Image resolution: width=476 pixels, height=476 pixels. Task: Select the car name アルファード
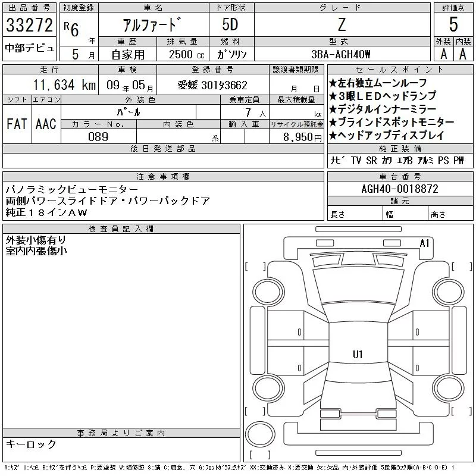(x=152, y=24)
